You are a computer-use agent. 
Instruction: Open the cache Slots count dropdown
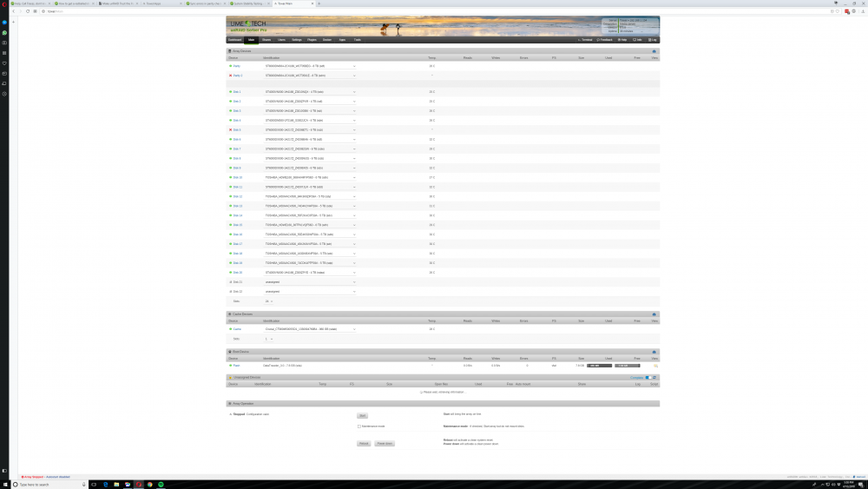pyautogui.click(x=268, y=339)
